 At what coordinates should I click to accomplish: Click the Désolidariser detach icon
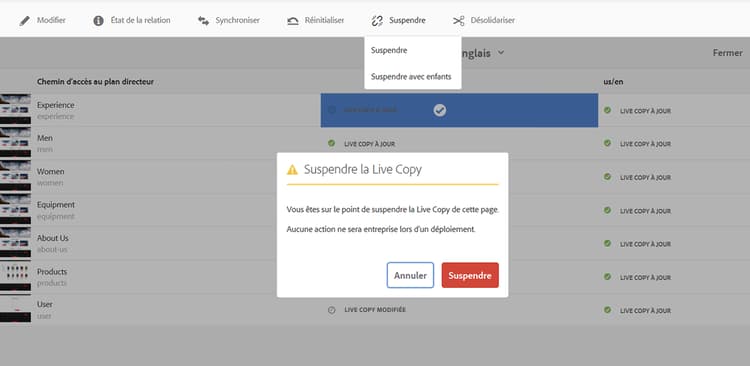[x=459, y=21]
